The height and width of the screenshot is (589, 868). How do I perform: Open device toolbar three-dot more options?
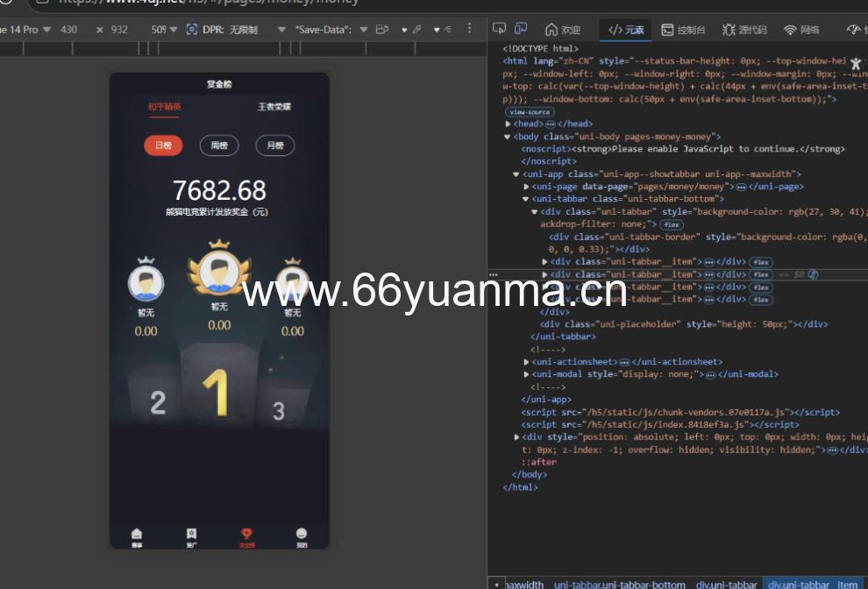(469, 28)
